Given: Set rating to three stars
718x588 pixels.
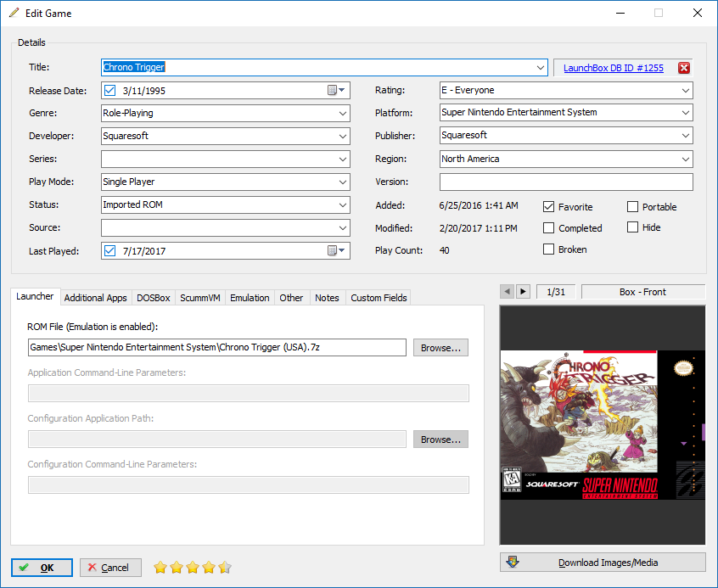Looking at the screenshot, I should [193, 568].
